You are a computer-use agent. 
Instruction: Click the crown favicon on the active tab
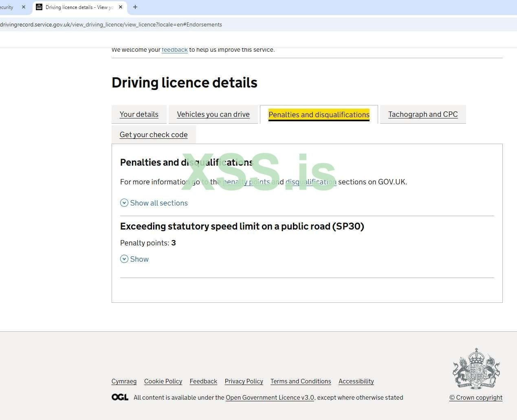click(39, 7)
